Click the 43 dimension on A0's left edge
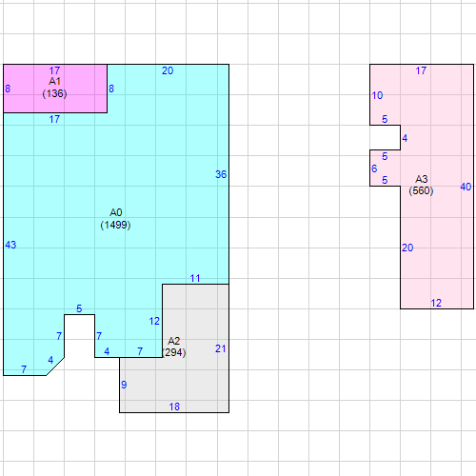 click(x=10, y=245)
